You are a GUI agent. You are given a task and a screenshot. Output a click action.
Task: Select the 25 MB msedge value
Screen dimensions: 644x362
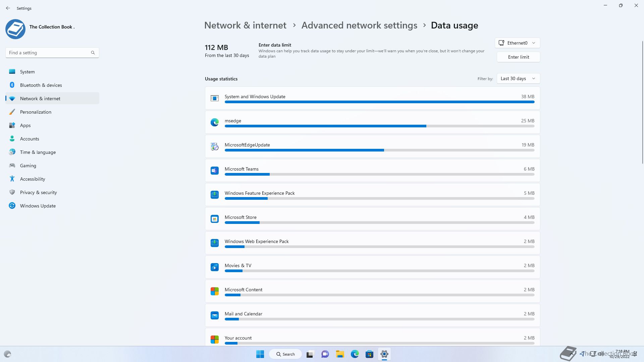tap(528, 121)
